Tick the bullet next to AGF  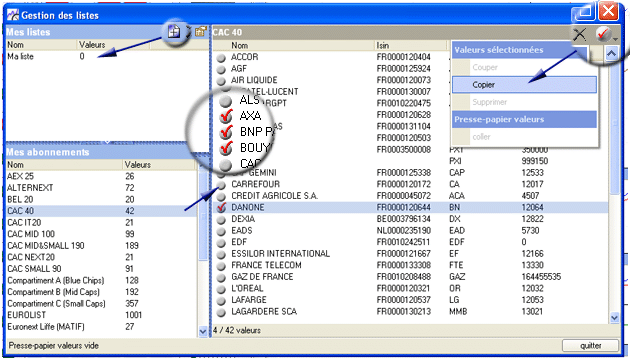(x=221, y=70)
